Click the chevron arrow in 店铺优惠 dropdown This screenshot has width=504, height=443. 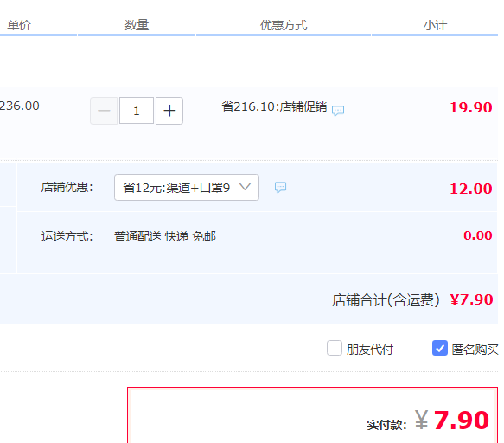coord(245,187)
